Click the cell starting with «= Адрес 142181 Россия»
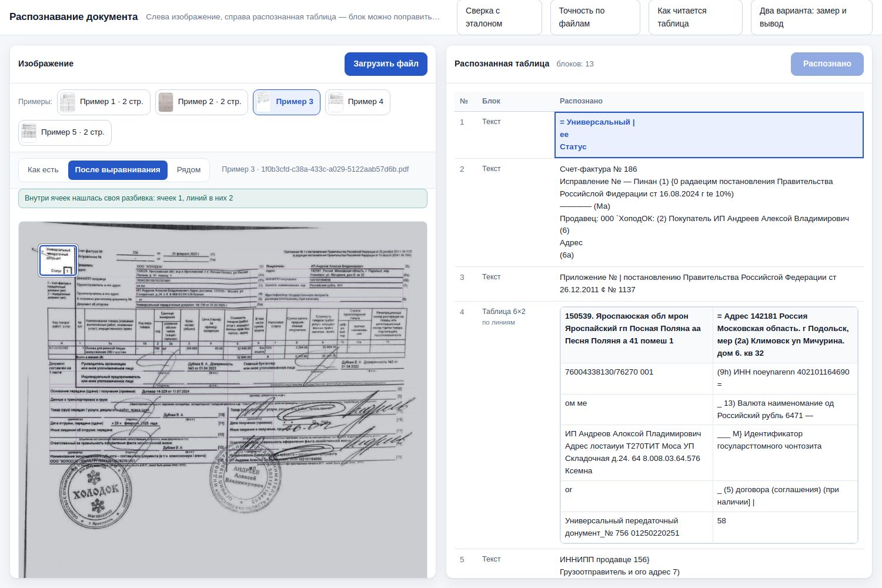This screenshot has width=882, height=588. [785, 335]
